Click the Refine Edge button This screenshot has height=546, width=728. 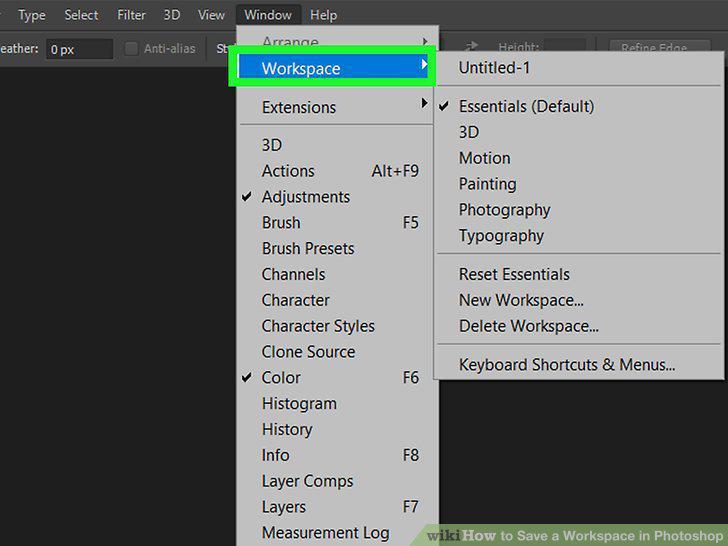(x=659, y=46)
